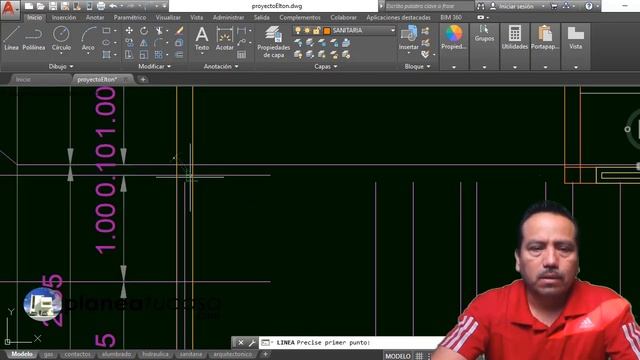Open command line wrench settings
The height and width of the screenshot is (360, 640).
(251, 342)
